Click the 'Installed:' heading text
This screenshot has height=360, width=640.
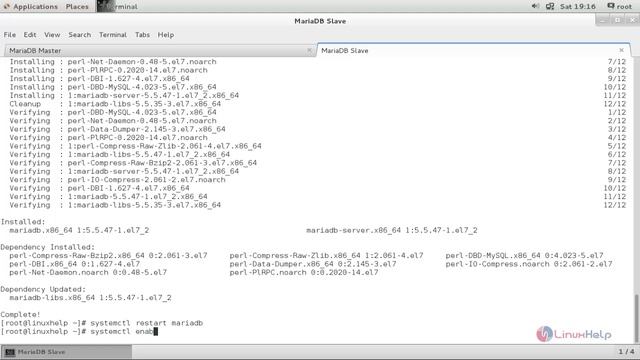pos(23,222)
